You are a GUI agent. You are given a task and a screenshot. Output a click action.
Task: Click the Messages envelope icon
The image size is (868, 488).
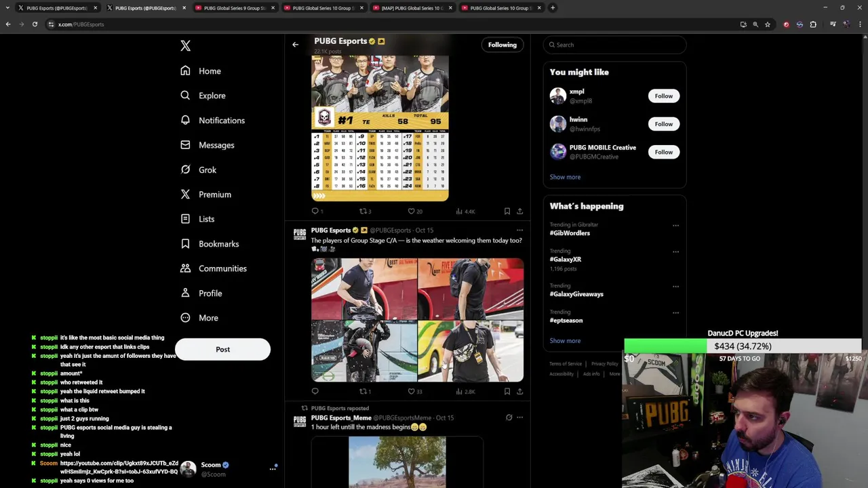tap(185, 145)
